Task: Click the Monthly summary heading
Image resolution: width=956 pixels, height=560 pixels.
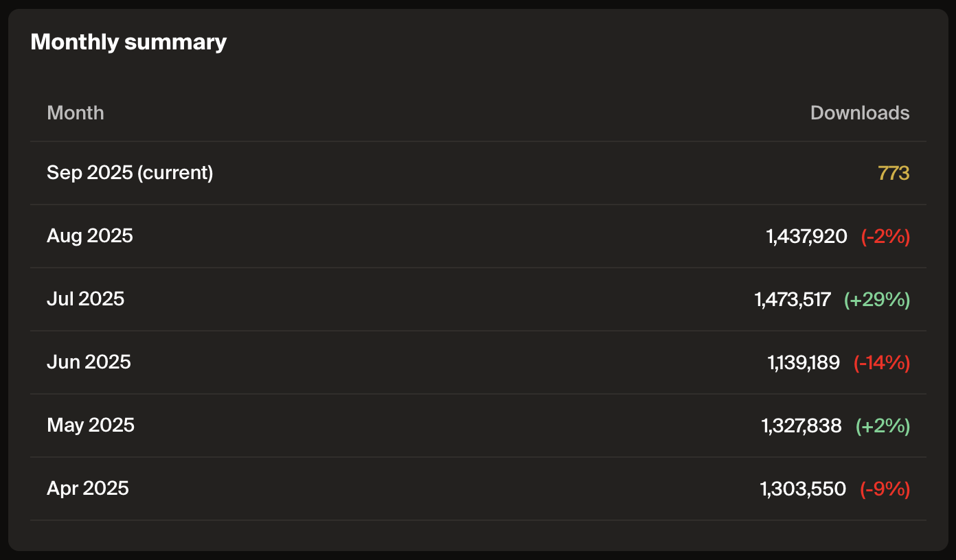Action: click(128, 42)
